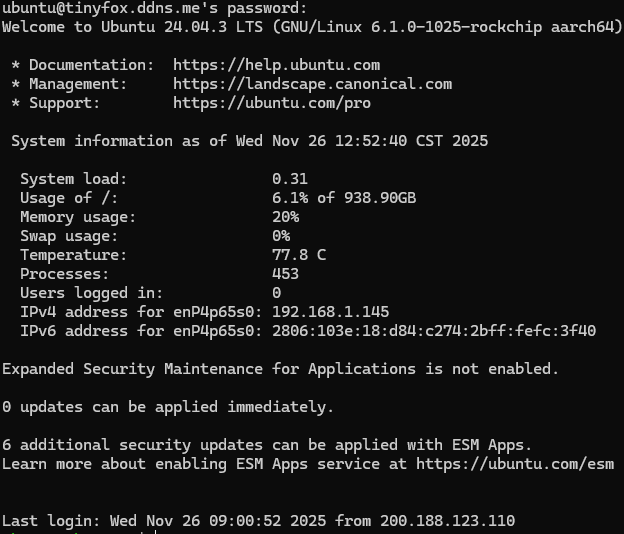Click the users logged in value
Viewport: 624px width, 534px height.
pos(277,293)
